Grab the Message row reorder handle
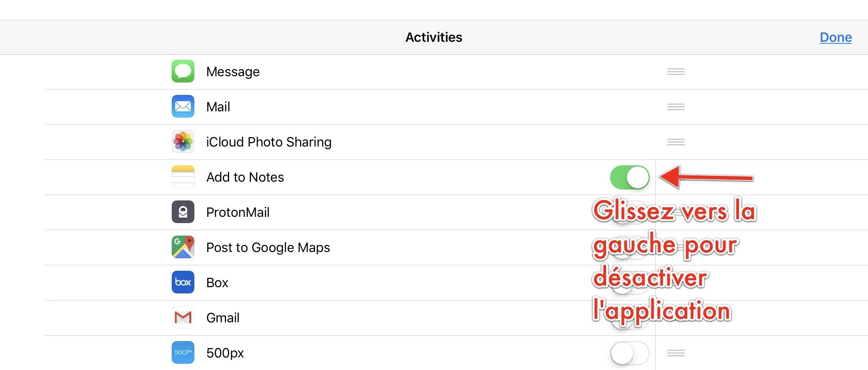This screenshot has height=370, width=868. pyautogui.click(x=676, y=71)
